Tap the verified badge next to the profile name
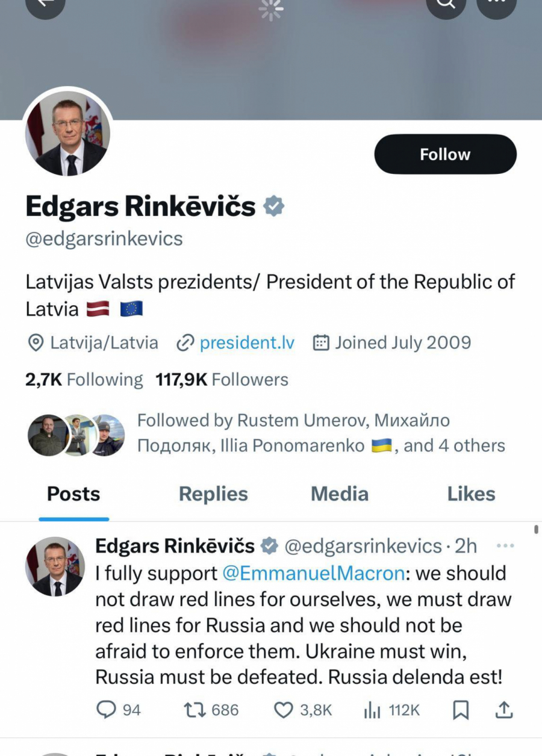The height and width of the screenshot is (756, 542). (275, 205)
